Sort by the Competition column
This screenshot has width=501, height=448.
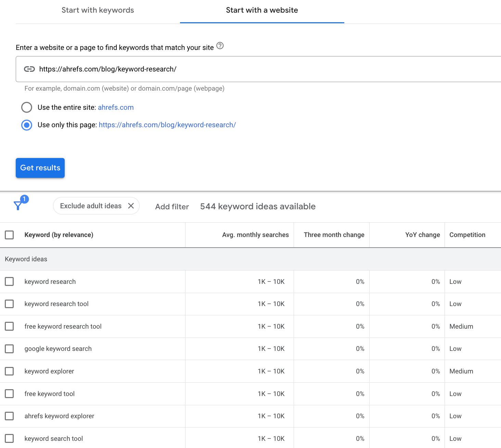(x=467, y=235)
